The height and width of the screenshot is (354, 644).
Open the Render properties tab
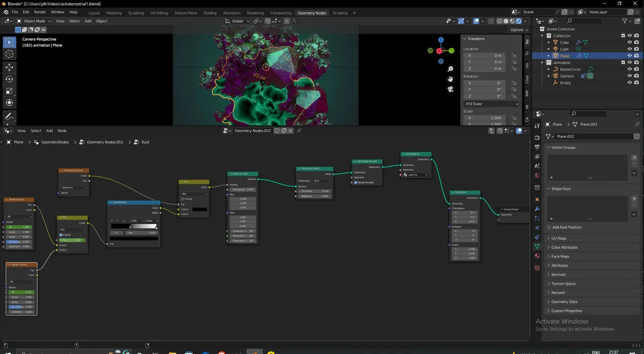tap(537, 137)
